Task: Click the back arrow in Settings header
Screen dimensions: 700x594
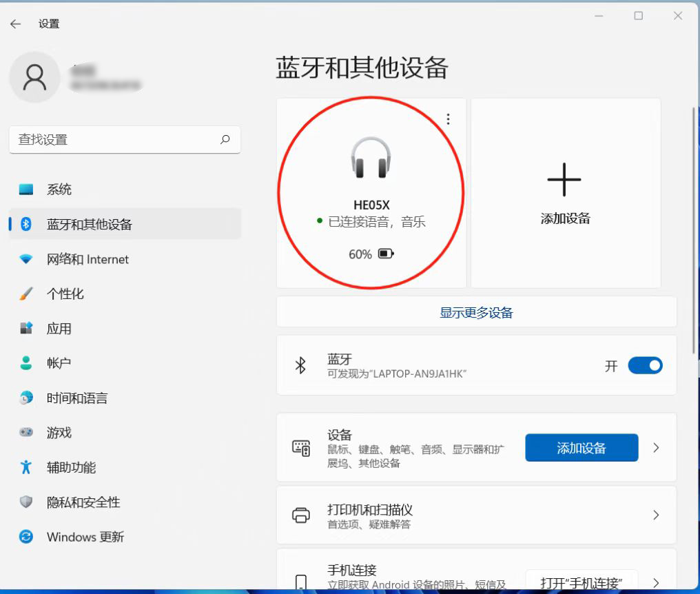Action: tap(15, 24)
